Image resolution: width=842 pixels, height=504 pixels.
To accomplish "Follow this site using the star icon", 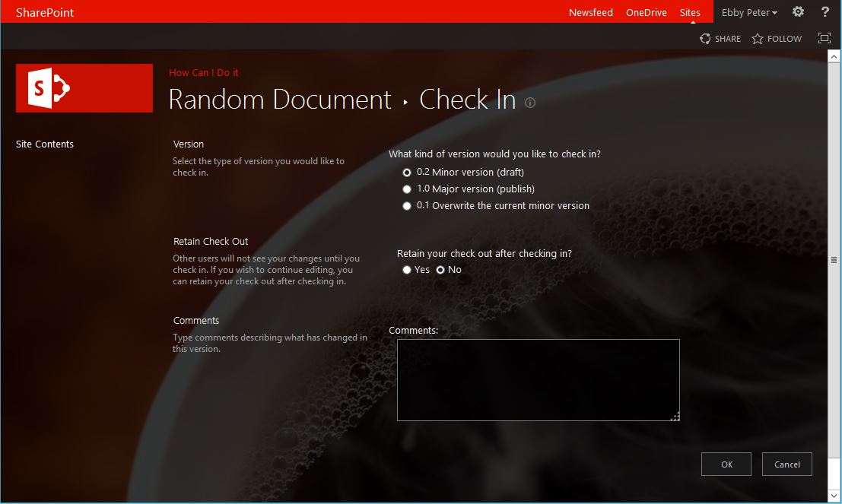I will (758, 39).
